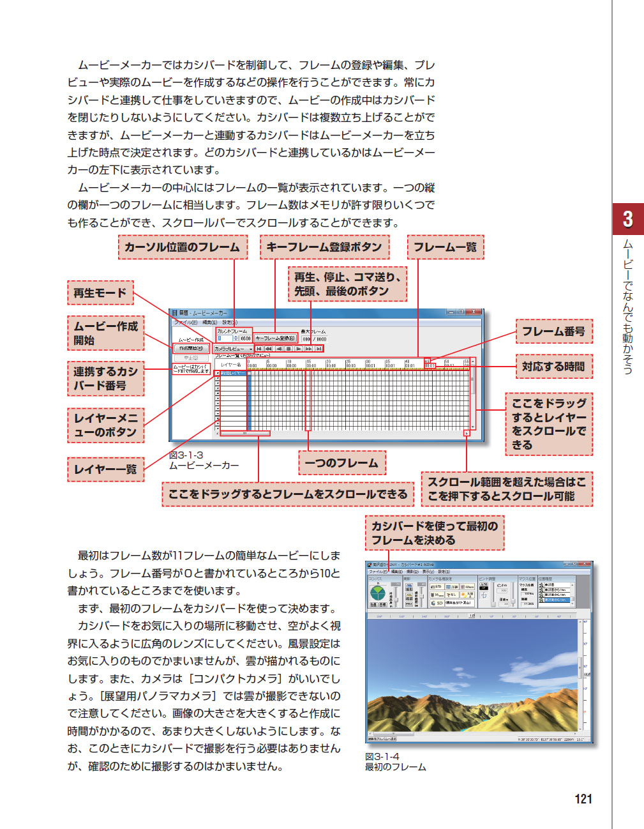Open the カメラプレビュー playback mode dropdown
Viewport: 644px width, 829px height.
233,349
